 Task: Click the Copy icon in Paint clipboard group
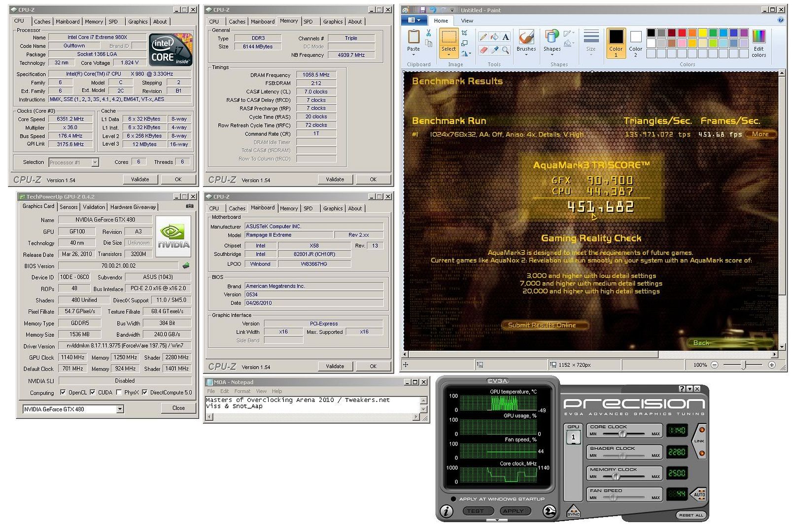pyautogui.click(x=429, y=43)
